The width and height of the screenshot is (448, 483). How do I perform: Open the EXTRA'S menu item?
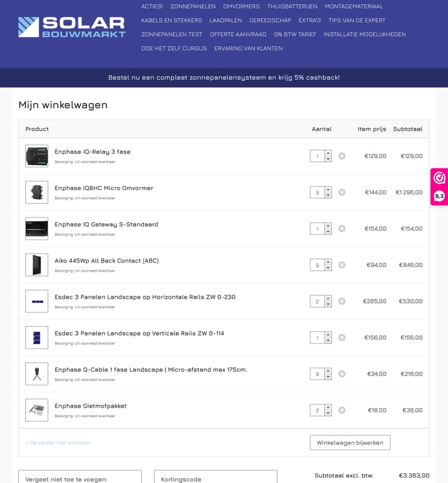pyautogui.click(x=310, y=21)
